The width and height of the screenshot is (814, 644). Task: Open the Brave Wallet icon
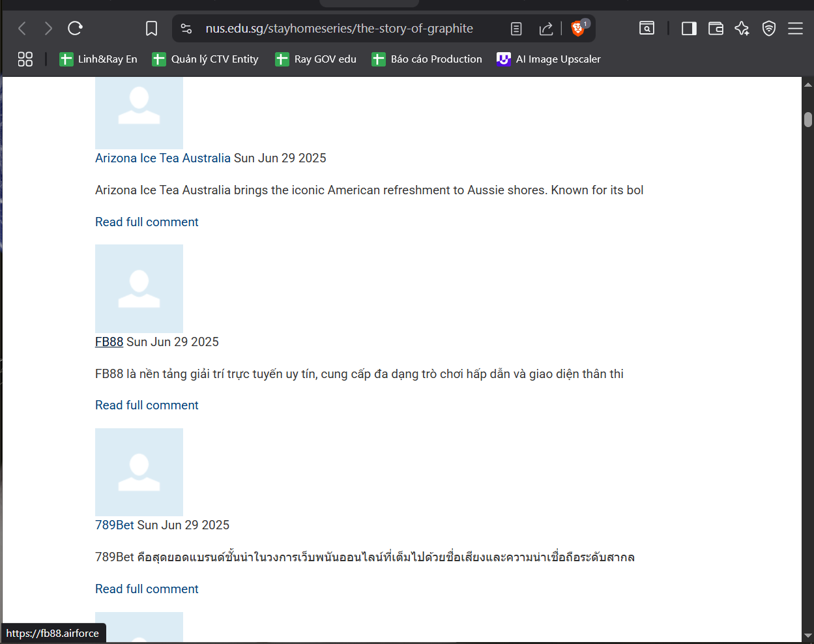click(x=716, y=28)
